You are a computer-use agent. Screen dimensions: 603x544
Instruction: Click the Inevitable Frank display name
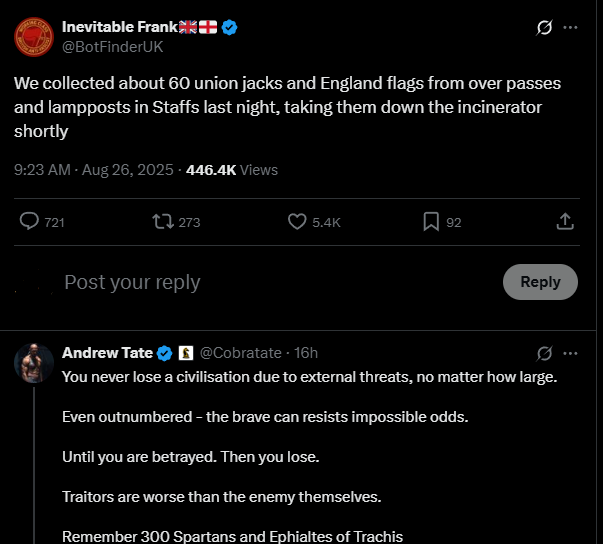(118, 28)
